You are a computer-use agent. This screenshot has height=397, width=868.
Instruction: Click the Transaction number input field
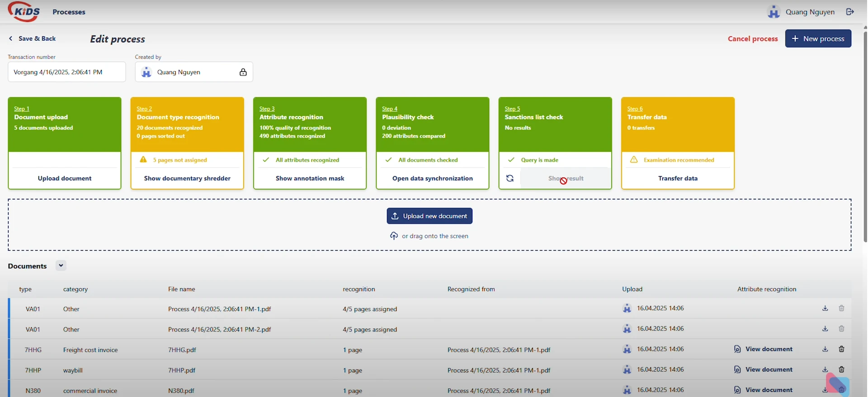(66, 72)
